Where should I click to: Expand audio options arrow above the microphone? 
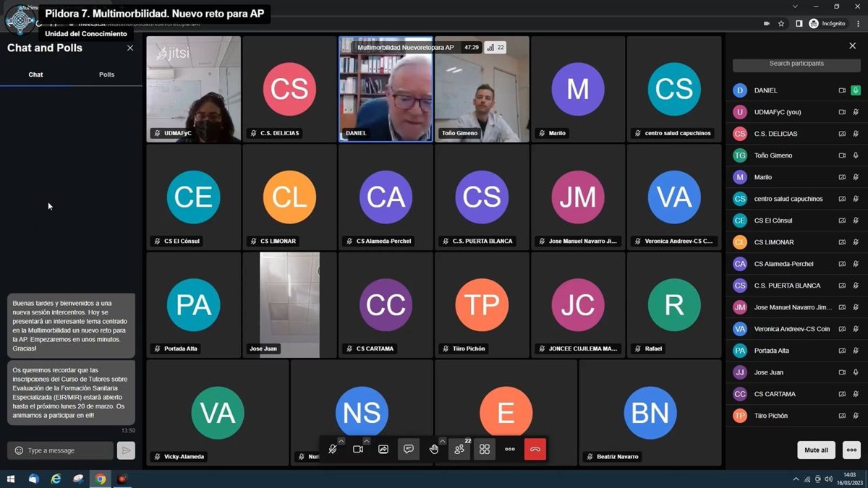click(341, 441)
